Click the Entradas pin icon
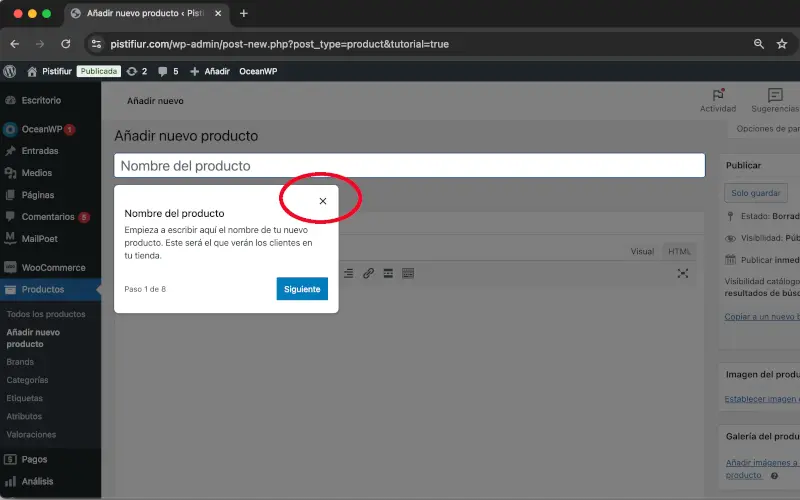Viewport: 800px width, 500px height. (x=10, y=151)
